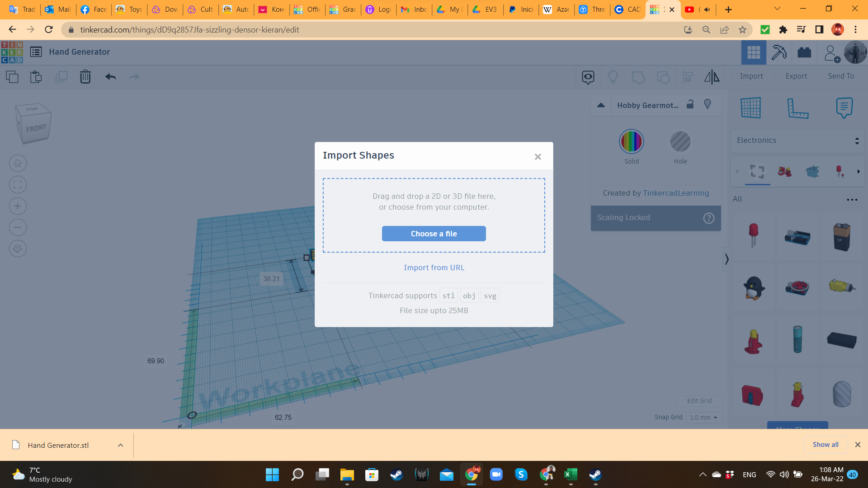Open the Send To menu
This screenshot has height=488, width=868.
(x=840, y=76)
